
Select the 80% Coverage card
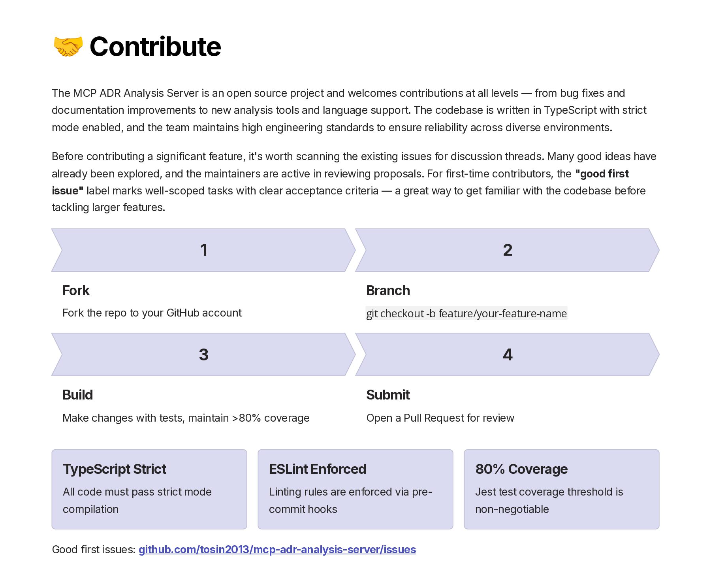tap(562, 489)
